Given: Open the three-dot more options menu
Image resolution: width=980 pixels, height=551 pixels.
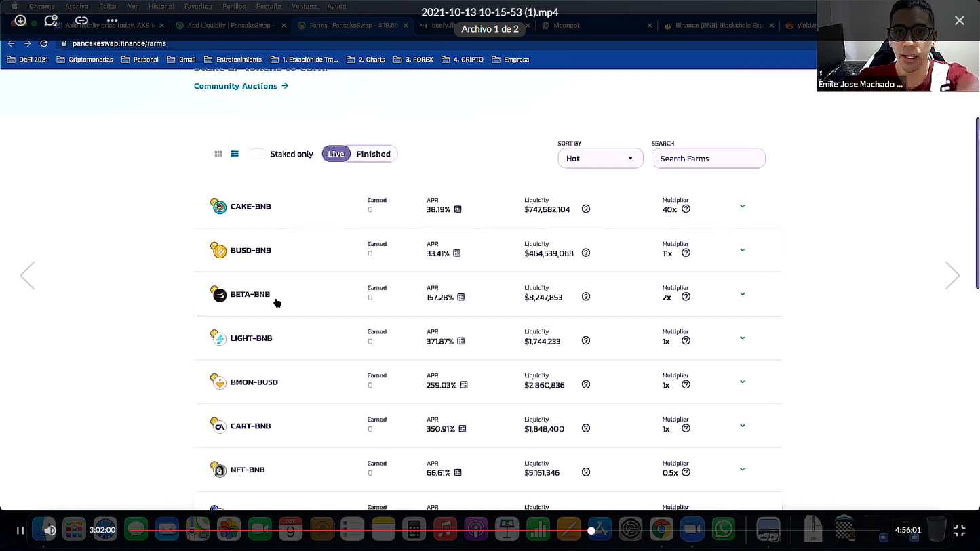Looking at the screenshot, I should [112, 20].
